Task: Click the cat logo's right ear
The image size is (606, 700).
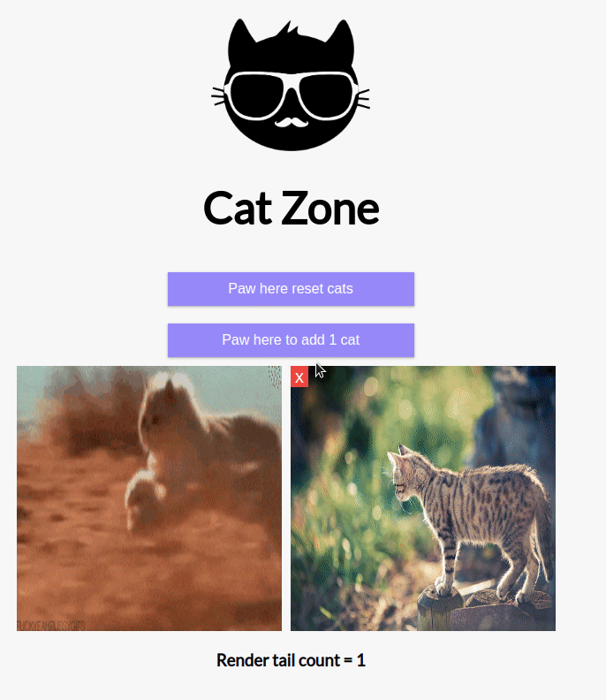Action: [341, 40]
